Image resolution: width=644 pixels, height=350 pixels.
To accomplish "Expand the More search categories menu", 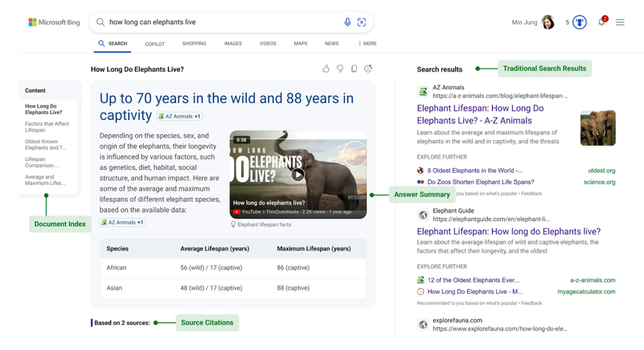I will (x=367, y=43).
